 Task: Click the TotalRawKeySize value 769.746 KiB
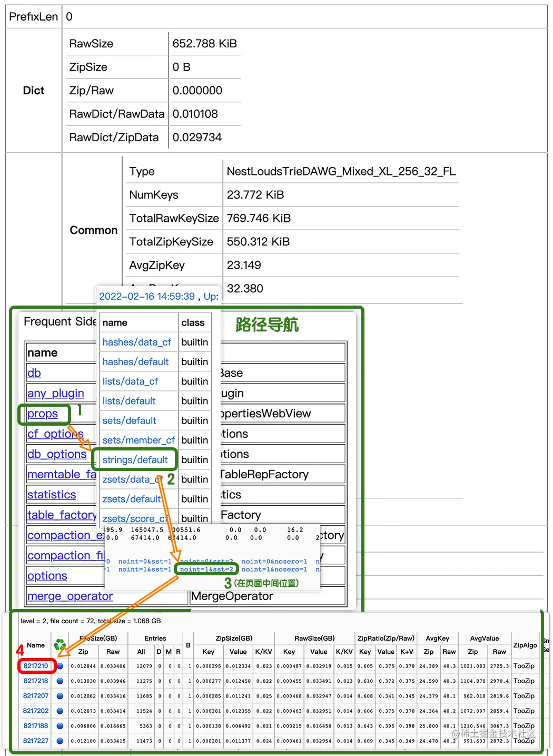click(x=259, y=218)
